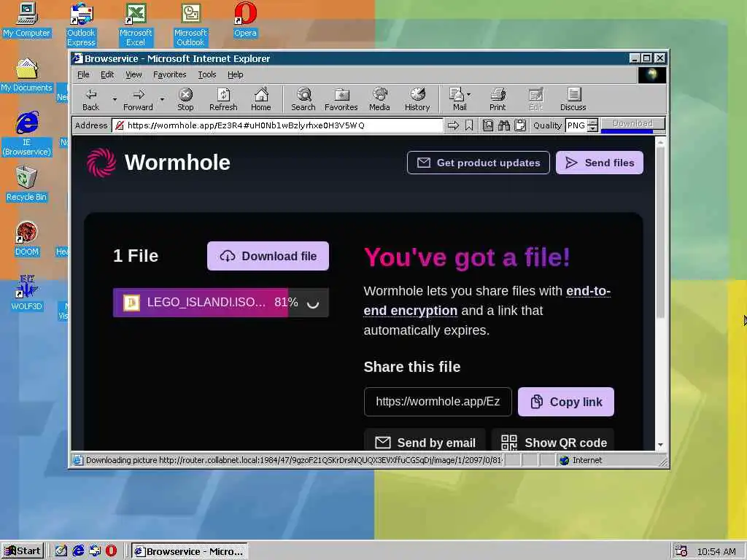Select the DOOM desktop shortcut
Screen dimensions: 747x560
click(27, 239)
